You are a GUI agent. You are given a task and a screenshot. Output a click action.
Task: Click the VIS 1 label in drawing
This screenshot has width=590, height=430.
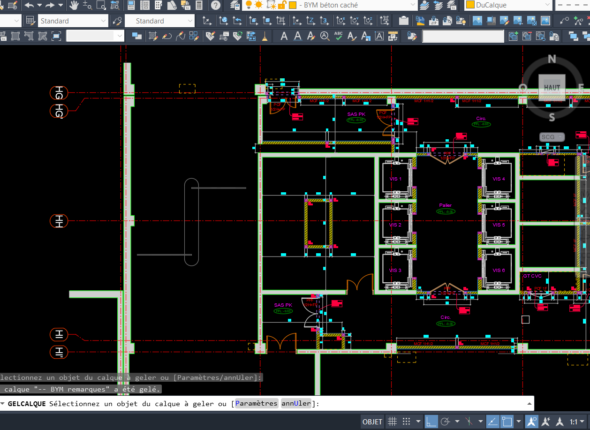tap(395, 179)
